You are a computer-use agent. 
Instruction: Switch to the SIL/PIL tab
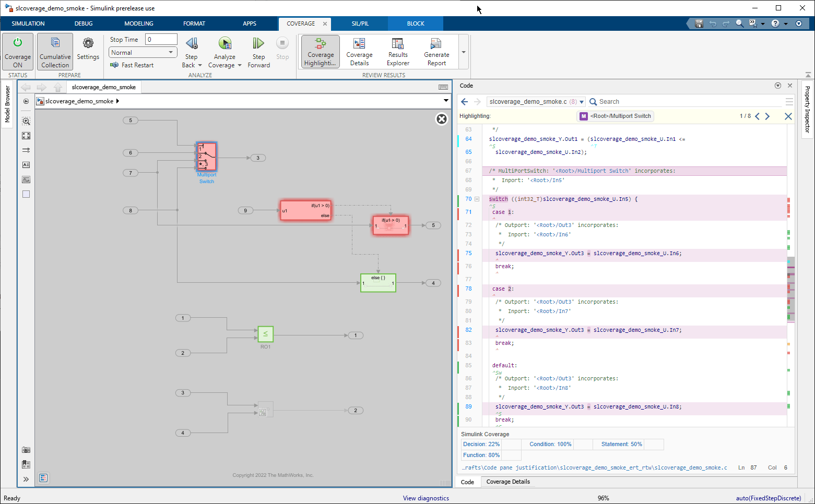click(x=360, y=23)
